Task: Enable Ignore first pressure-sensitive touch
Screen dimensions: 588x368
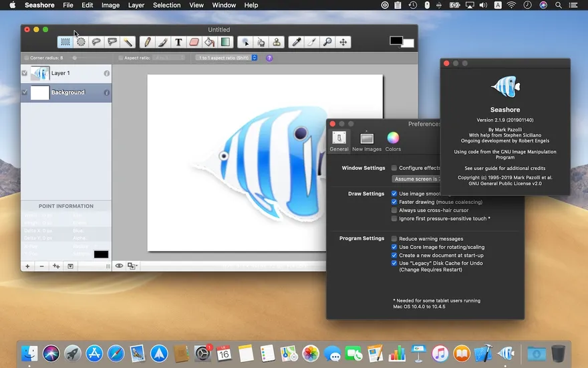Action: (x=394, y=219)
